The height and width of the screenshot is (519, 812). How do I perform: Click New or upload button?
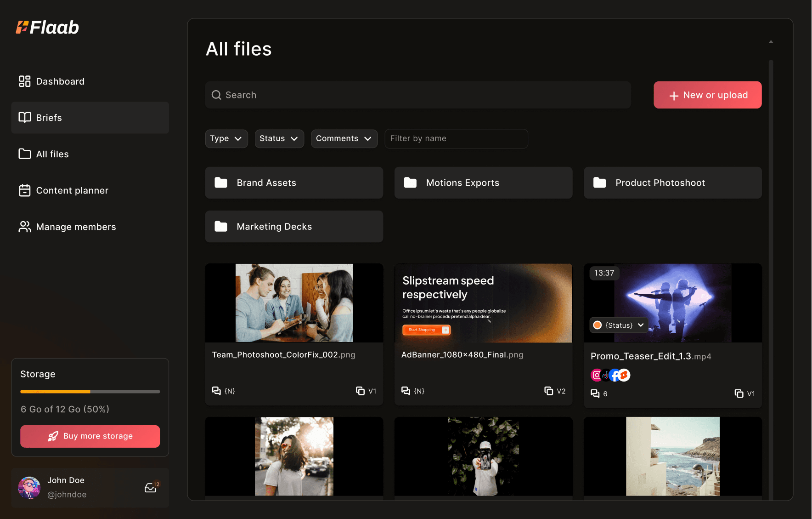(x=707, y=95)
